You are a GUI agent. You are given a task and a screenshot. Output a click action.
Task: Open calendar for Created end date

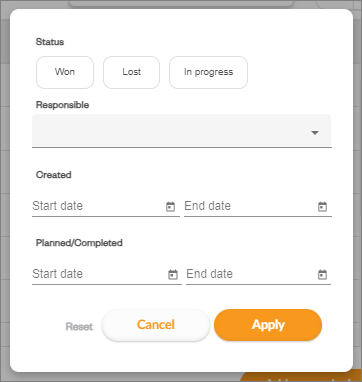322,207
